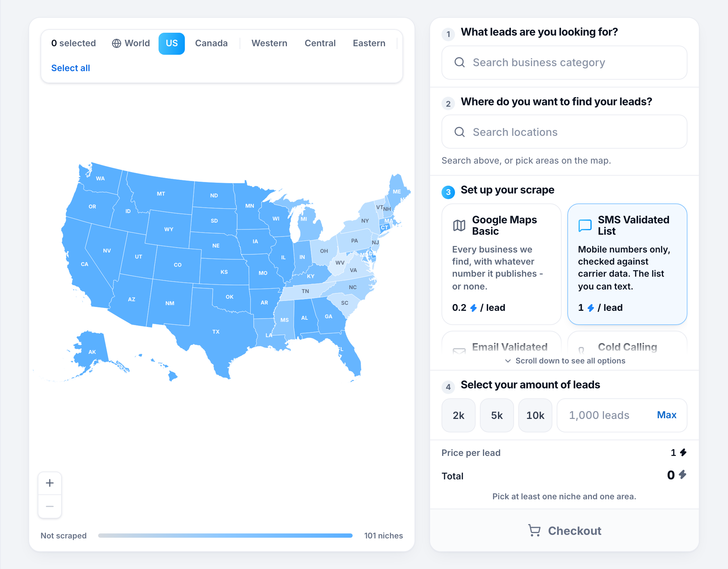Choose the SMS Validated List option
728x569 pixels.
tap(627, 264)
